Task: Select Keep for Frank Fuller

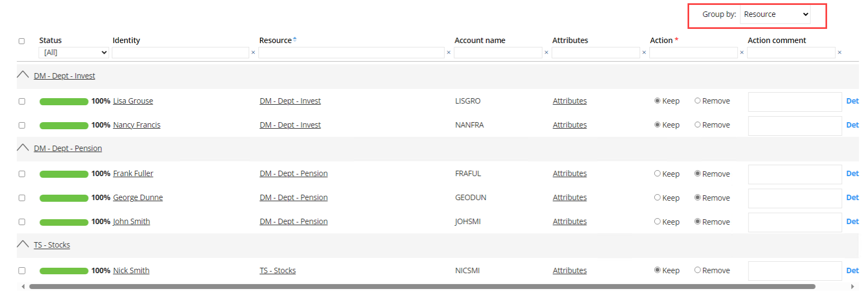Action: click(657, 173)
